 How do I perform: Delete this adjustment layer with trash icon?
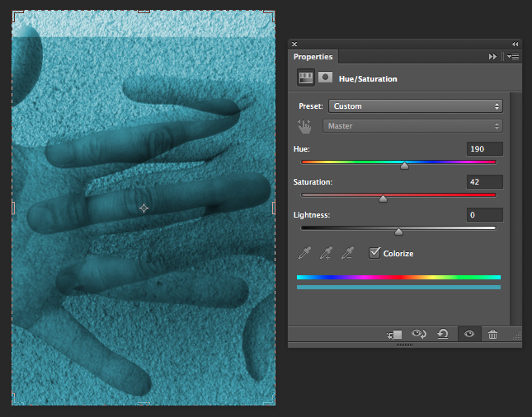pos(492,334)
